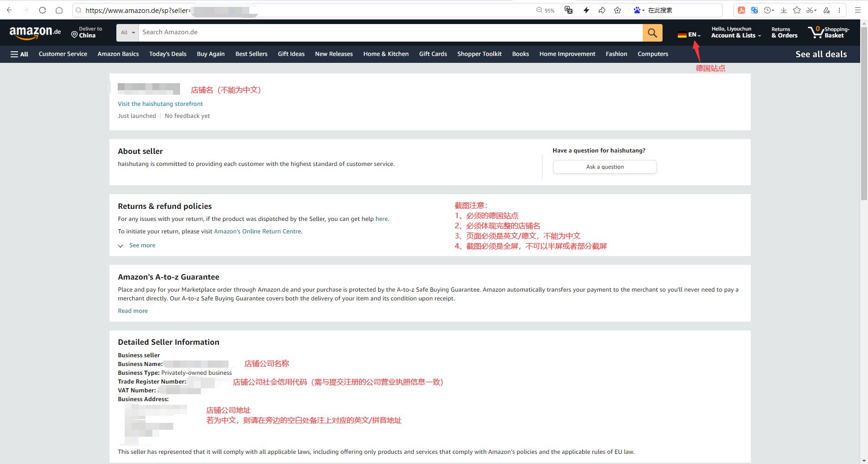The width and height of the screenshot is (868, 464).
Task: Click the page vertical scrollbar thumb
Action: (x=864, y=113)
